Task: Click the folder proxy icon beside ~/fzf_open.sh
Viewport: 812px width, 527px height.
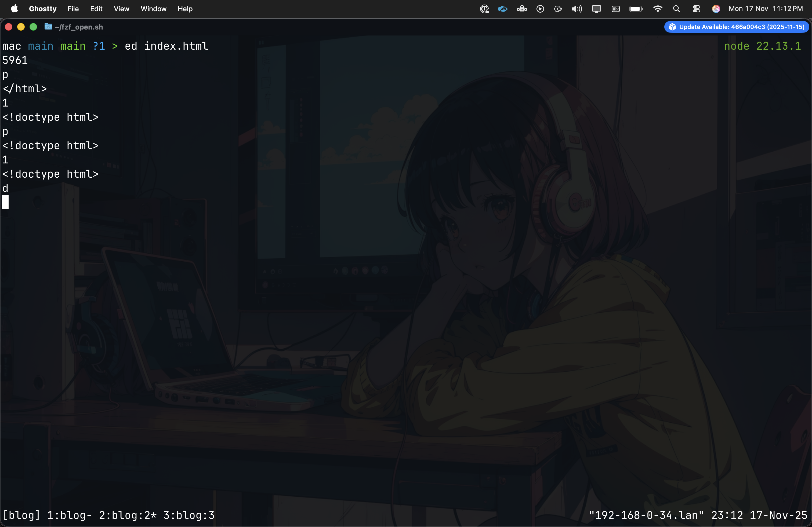Action: (48, 27)
